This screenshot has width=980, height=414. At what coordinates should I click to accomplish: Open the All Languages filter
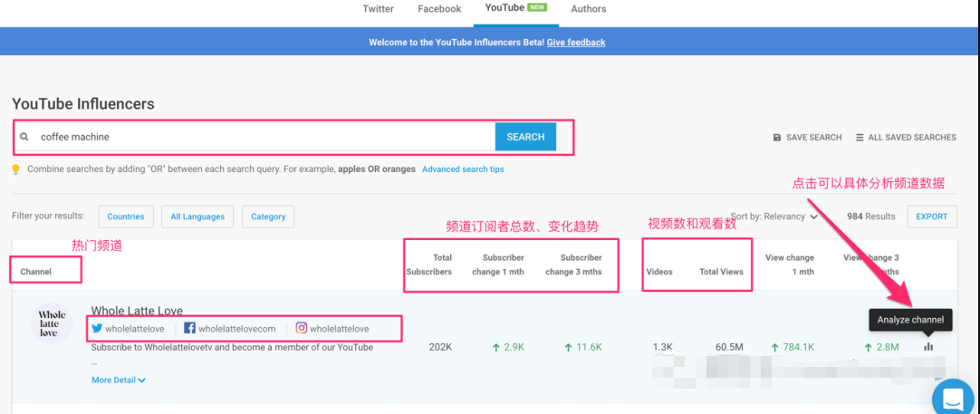pos(197,217)
